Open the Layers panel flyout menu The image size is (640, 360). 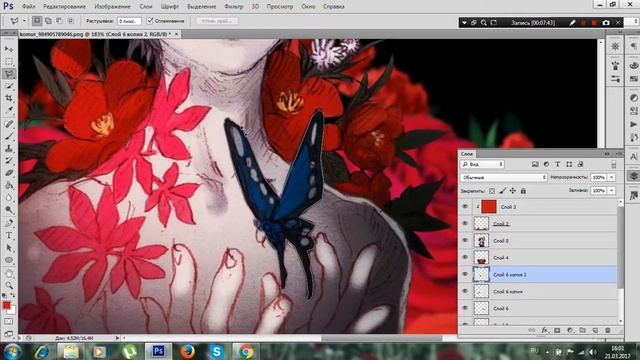[x=618, y=153]
